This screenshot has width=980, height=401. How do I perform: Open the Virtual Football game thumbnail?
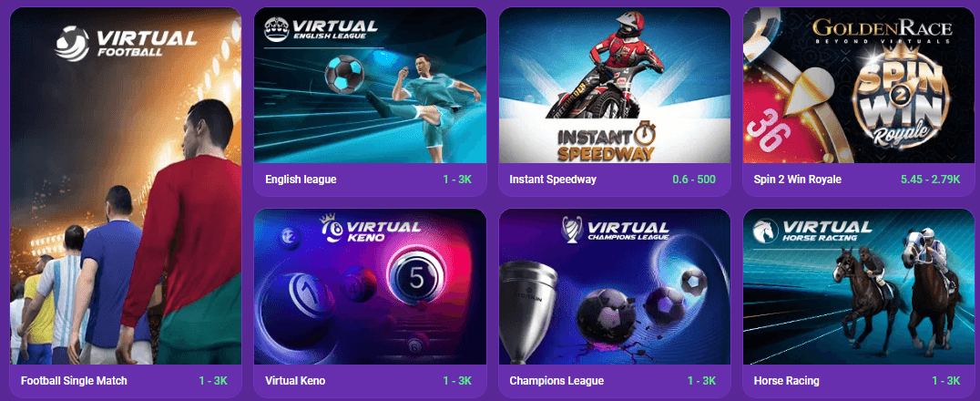(126, 186)
